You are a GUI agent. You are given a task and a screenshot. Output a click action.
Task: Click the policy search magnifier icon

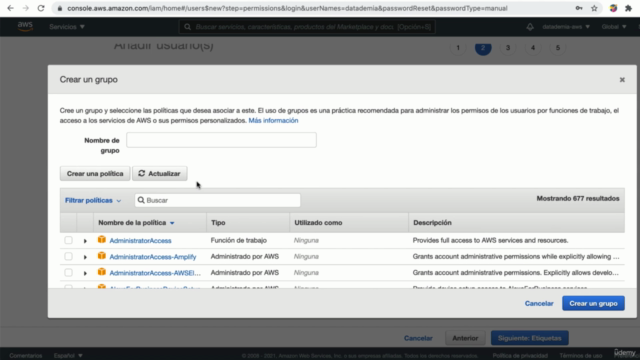click(x=141, y=200)
